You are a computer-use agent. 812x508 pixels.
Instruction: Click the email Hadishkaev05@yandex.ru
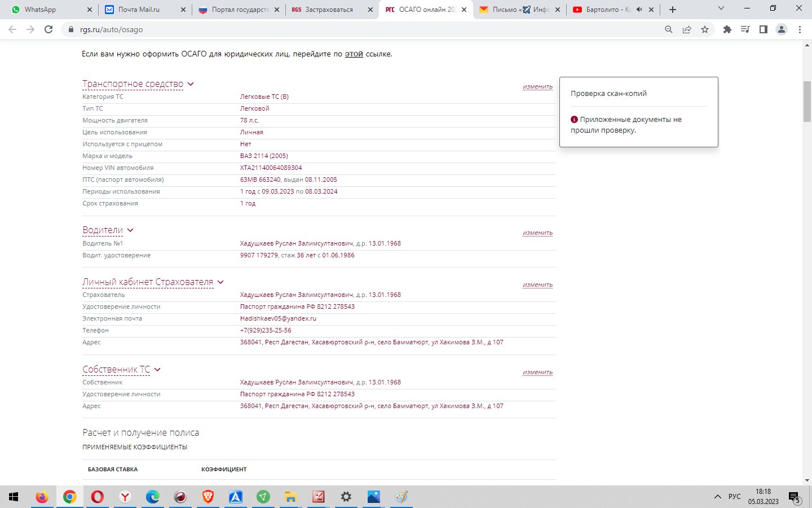click(x=278, y=318)
